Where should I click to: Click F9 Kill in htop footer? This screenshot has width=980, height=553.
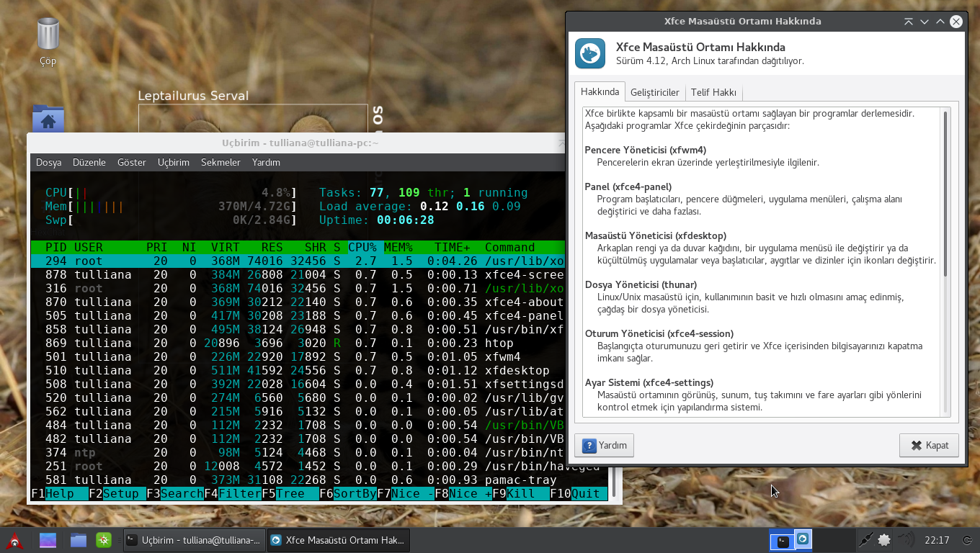[x=521, y=493]
